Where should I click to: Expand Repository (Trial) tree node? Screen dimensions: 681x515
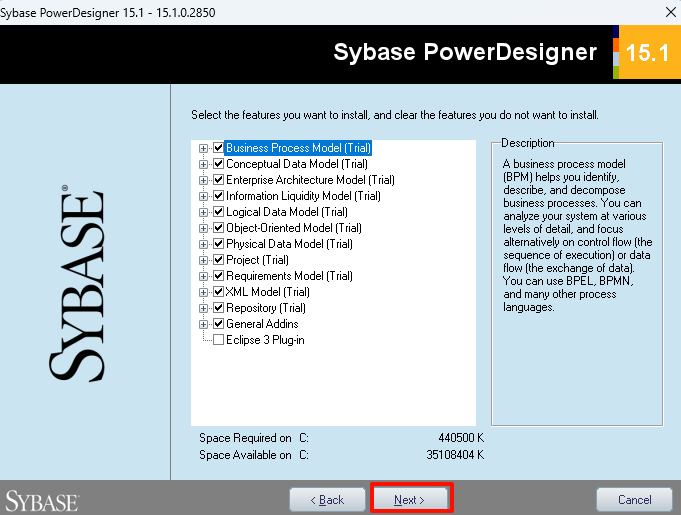(203, 308)
